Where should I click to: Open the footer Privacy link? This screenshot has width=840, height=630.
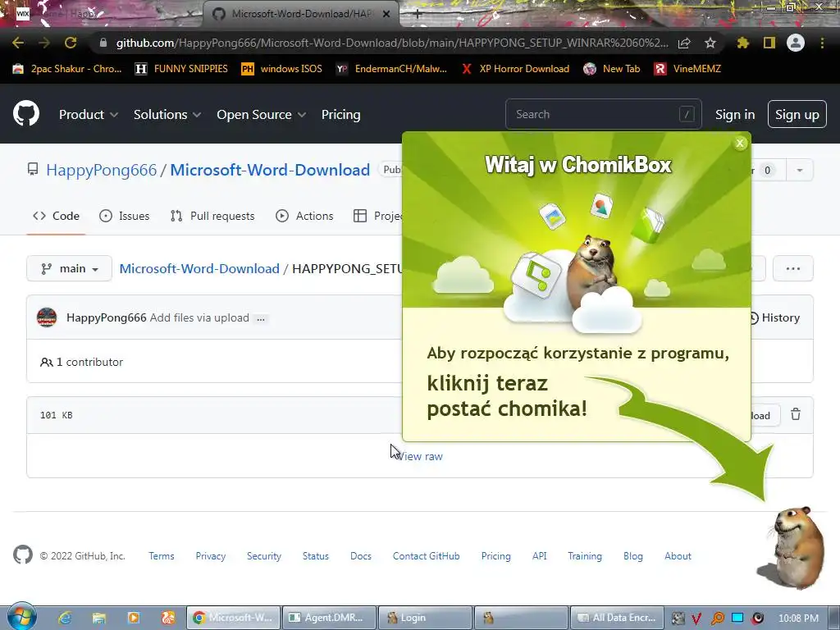(211, 556)
